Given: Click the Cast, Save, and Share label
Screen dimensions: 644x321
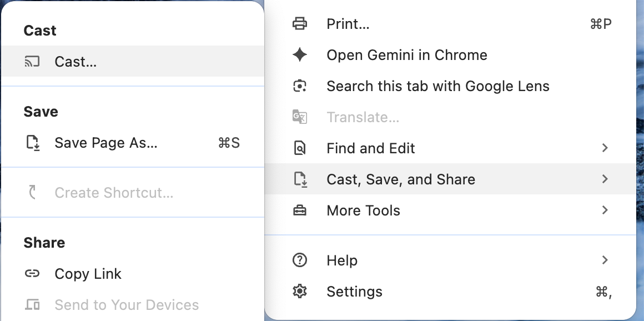Looking at the screenshot, I should [401, 179].
